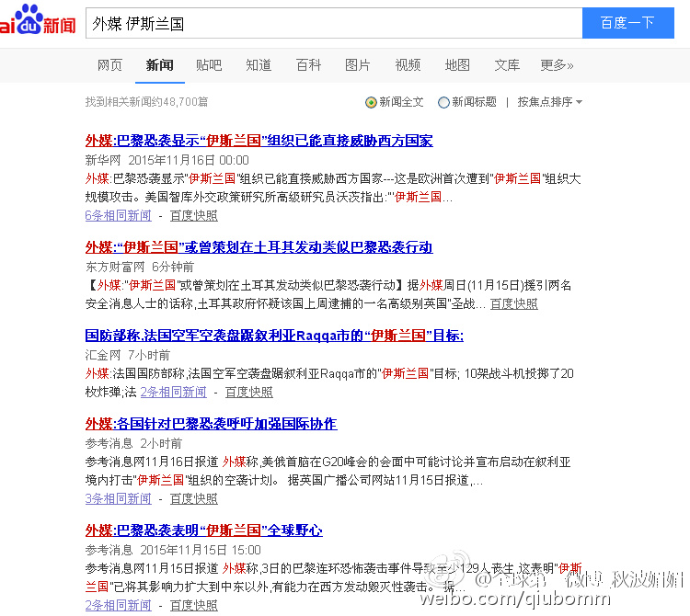Expand the 更多» menu
The image size is (690, 616).
click(x=558, y=65)
